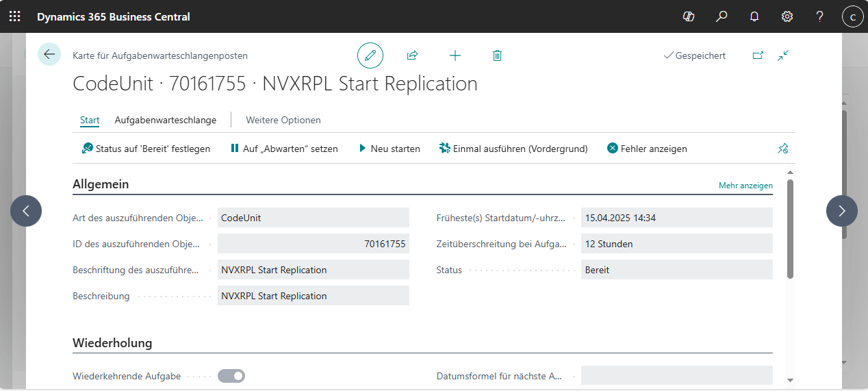Viewport: 868px width, 391px height.
Task: Open card in new window icon
Action: pos(758,55)
